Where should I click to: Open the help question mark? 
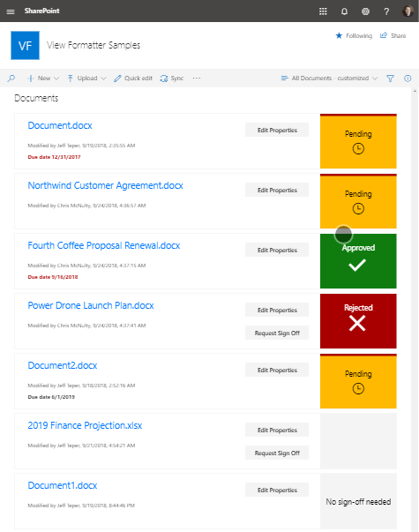(x=386, y=11)
